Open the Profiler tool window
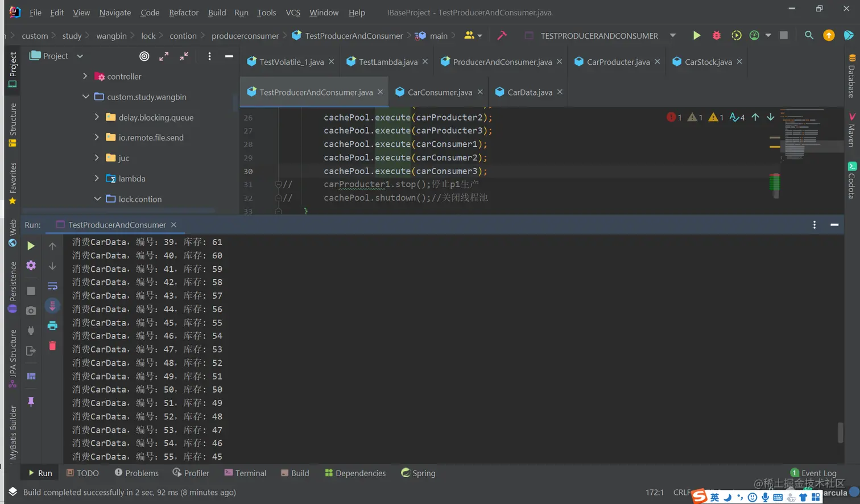860x504 pixels. pos(191,473)
